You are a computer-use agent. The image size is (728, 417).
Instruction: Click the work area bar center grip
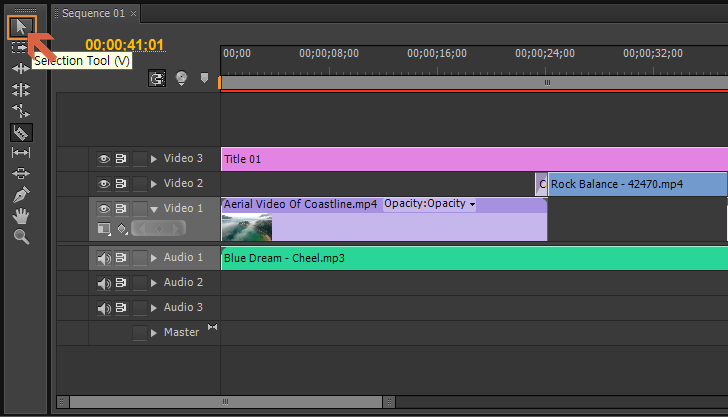click(547, 83)
